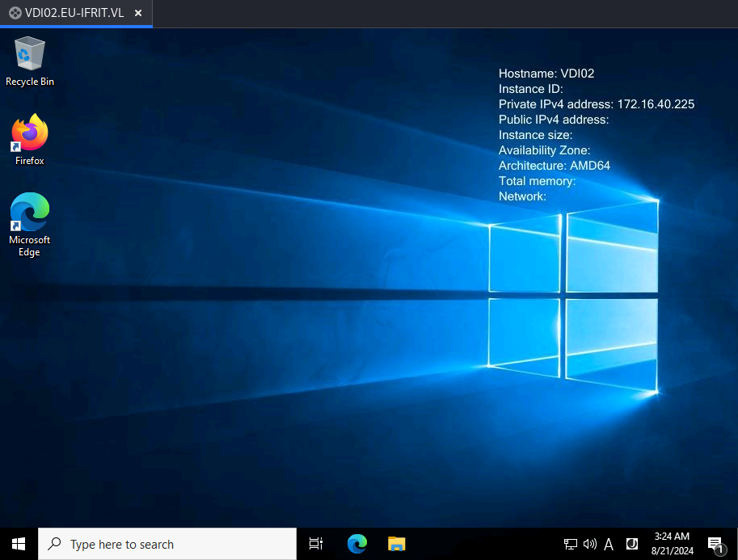Open the Recycle Bin desktop icon

tap(30, 61)
